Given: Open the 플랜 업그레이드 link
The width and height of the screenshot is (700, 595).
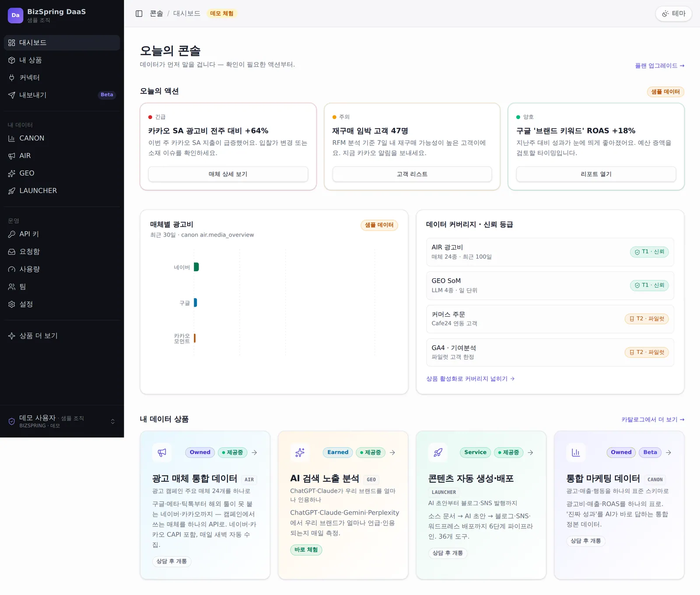Looking at the screenshot, I should (660, 66).
